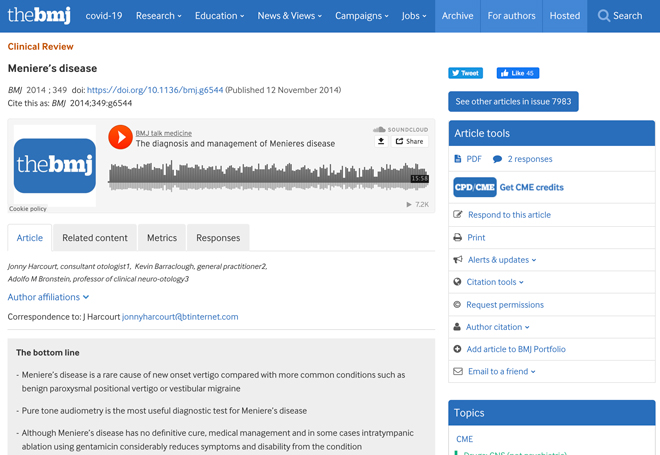Open the PDF icon in Article tools
The image size is (660, 455).
tap(458, 159)
